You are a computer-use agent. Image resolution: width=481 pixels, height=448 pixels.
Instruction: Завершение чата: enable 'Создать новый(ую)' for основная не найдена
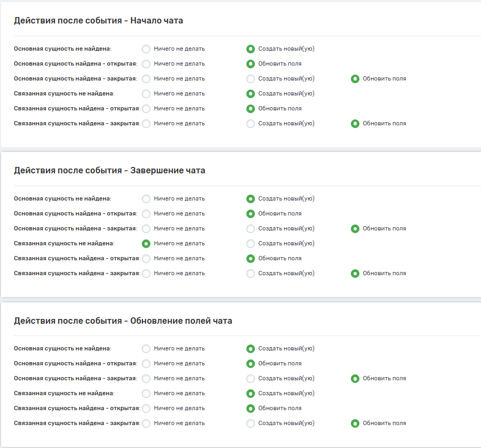point(251,199)
